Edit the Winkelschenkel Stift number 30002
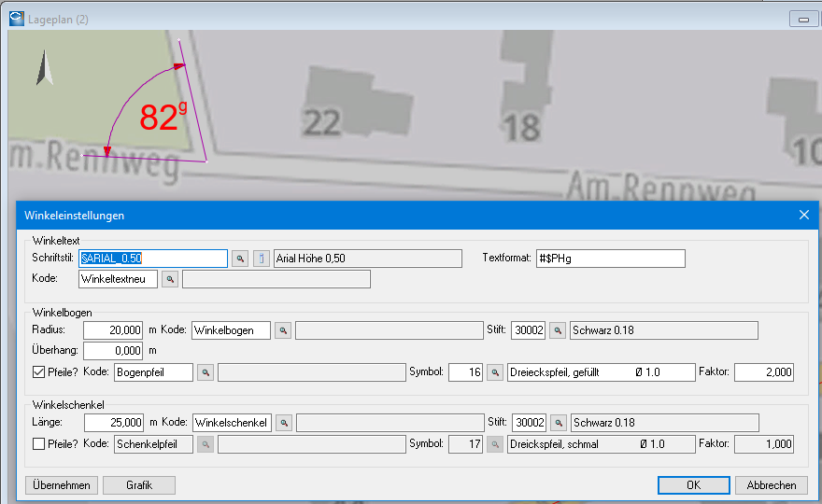 [530, 423]
